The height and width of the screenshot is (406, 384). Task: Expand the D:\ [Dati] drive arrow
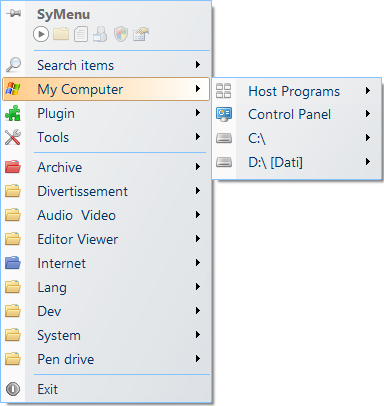[368, 162]
